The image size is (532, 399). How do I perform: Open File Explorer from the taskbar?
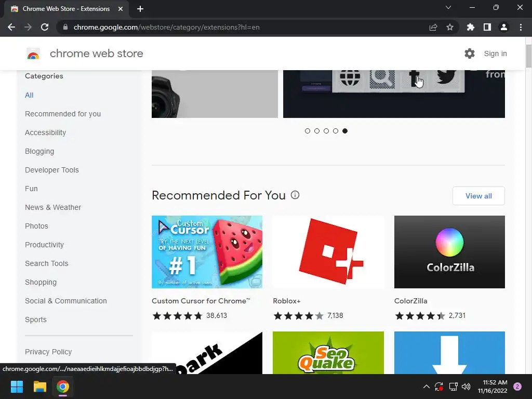click(x=39, y=387)
